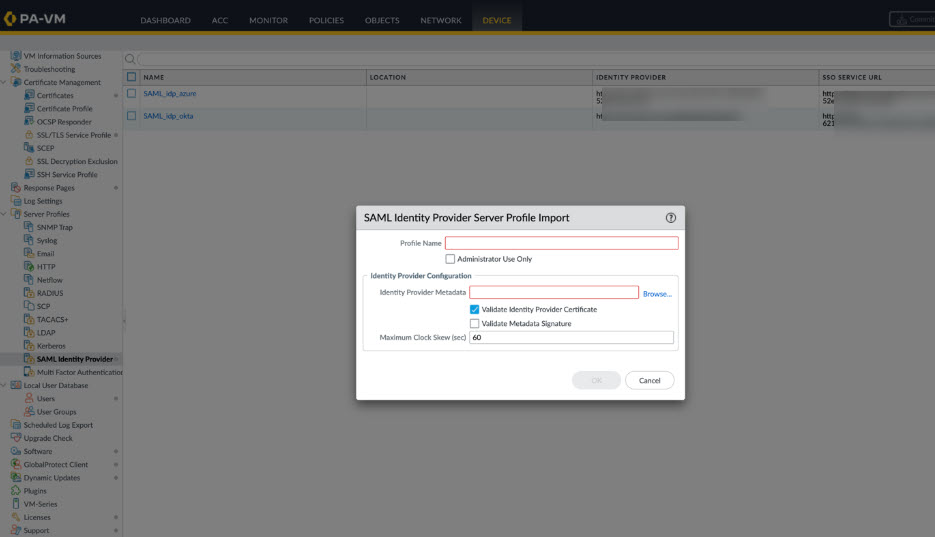This screenshot has width=935, height=537.
Task: Click the PA-VM logo icon
Action: [x=10, y=19]
